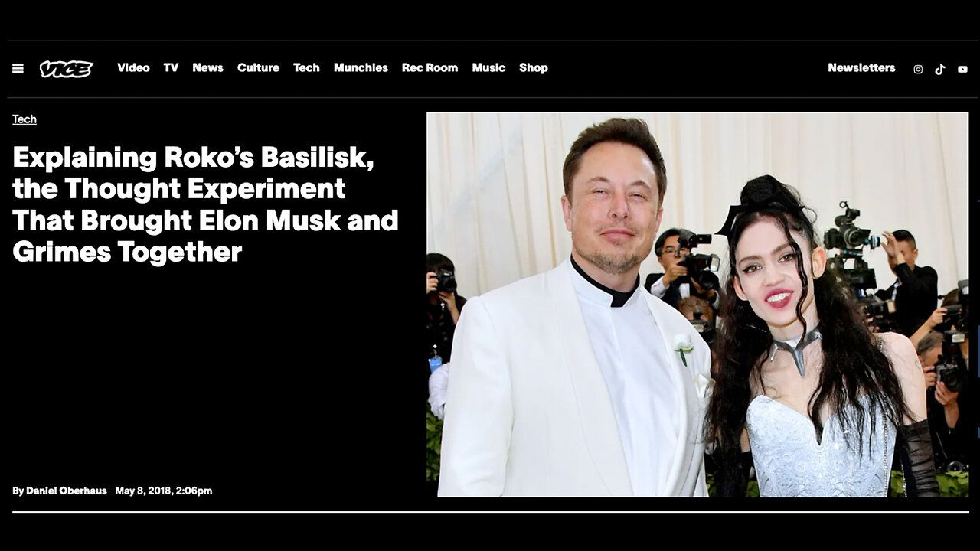This screenshot has height=551, width=980.
Task: Visit the Shop link
Action: [x=534, y=67]
